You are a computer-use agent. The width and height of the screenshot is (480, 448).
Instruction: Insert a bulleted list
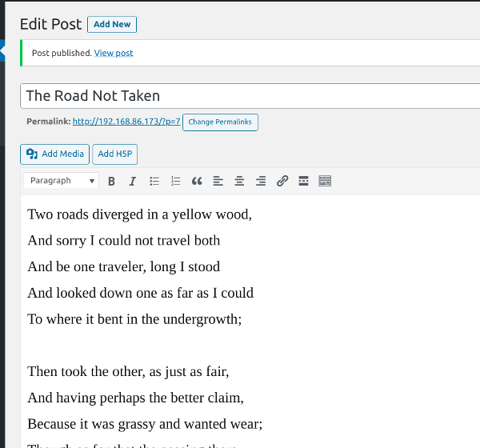154,182
